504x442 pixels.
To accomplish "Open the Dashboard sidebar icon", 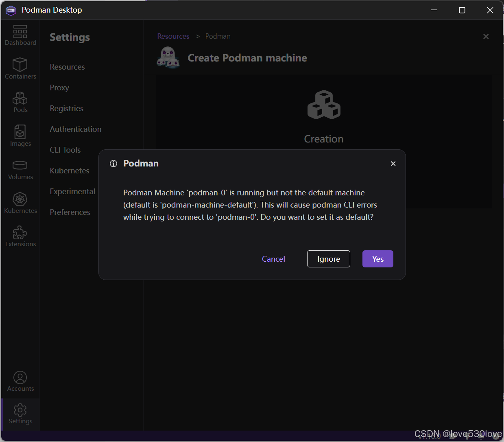I will point(20,35).
